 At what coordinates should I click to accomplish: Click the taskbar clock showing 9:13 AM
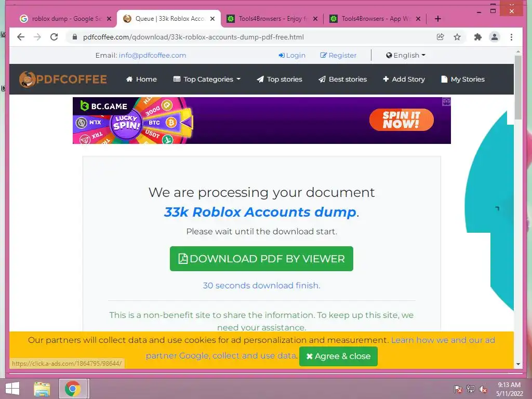point(509,389)
